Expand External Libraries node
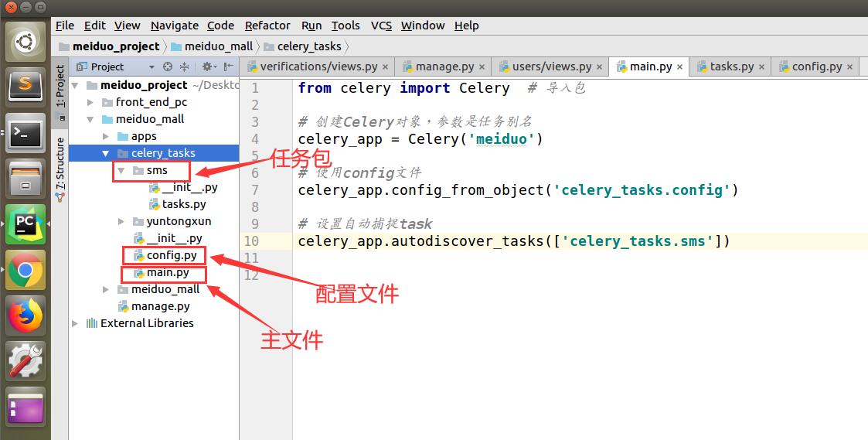Viewport: 868px width, 440px height. pos(75,323)
